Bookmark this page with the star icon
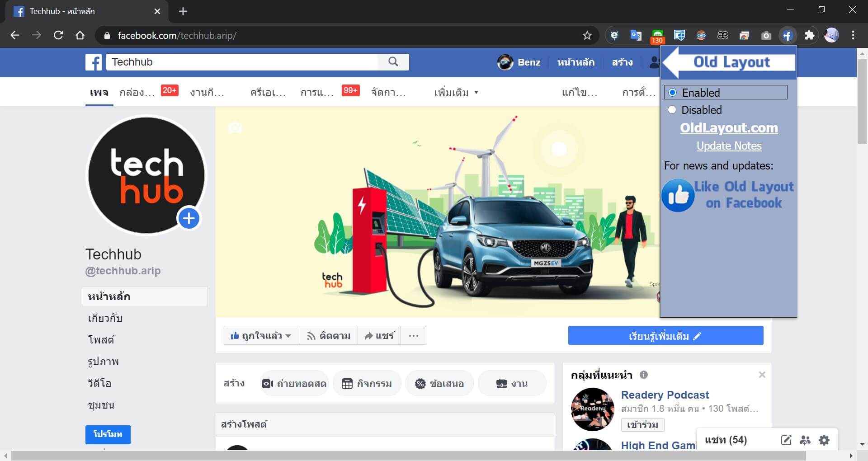 click(587, 35)
